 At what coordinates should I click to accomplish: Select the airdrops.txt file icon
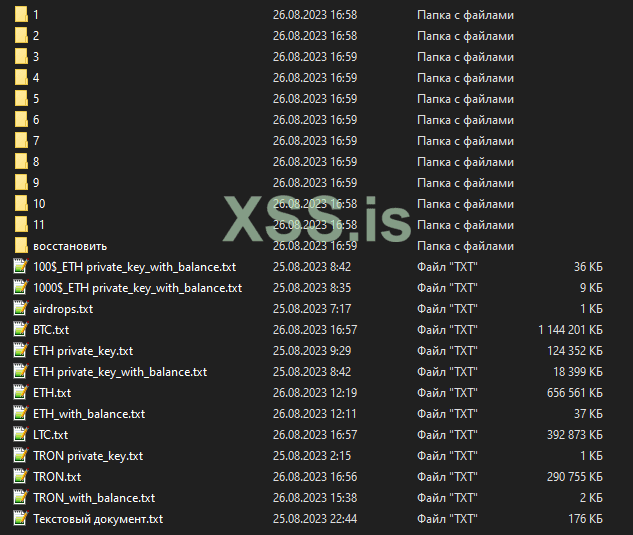[21, 309]
